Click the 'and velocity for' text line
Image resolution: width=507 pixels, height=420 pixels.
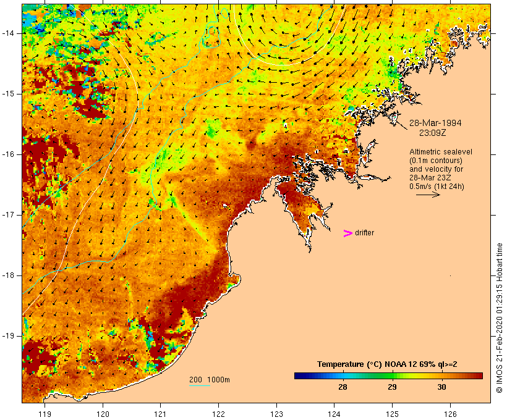click(436, 169)
